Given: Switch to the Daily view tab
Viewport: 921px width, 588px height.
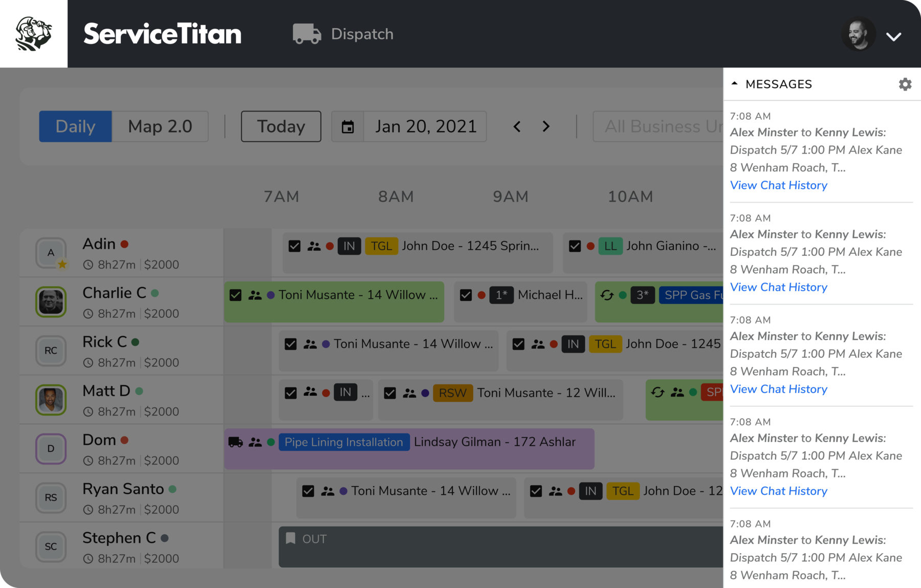Looking at the screenshot, I should (x=75, y=126).
